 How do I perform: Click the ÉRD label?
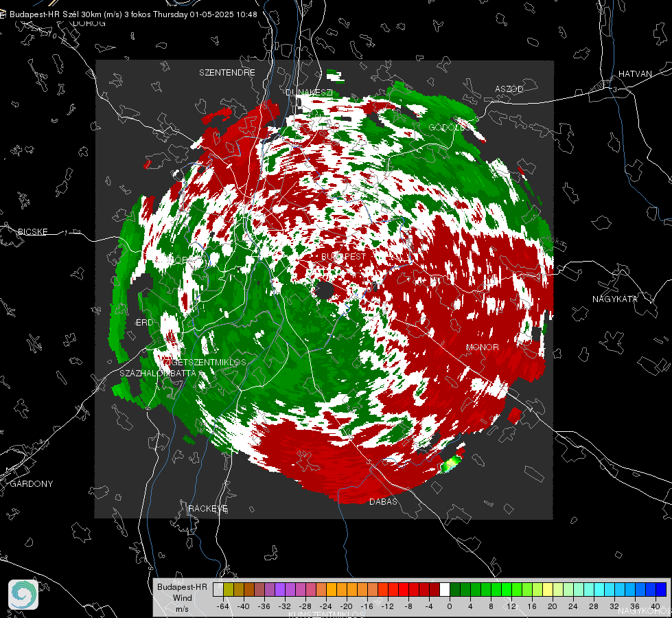[x=144, y=323]
